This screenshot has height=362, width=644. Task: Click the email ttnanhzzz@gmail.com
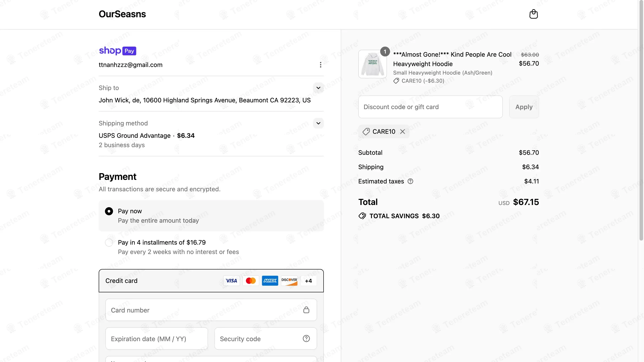(x=130, y=65)
